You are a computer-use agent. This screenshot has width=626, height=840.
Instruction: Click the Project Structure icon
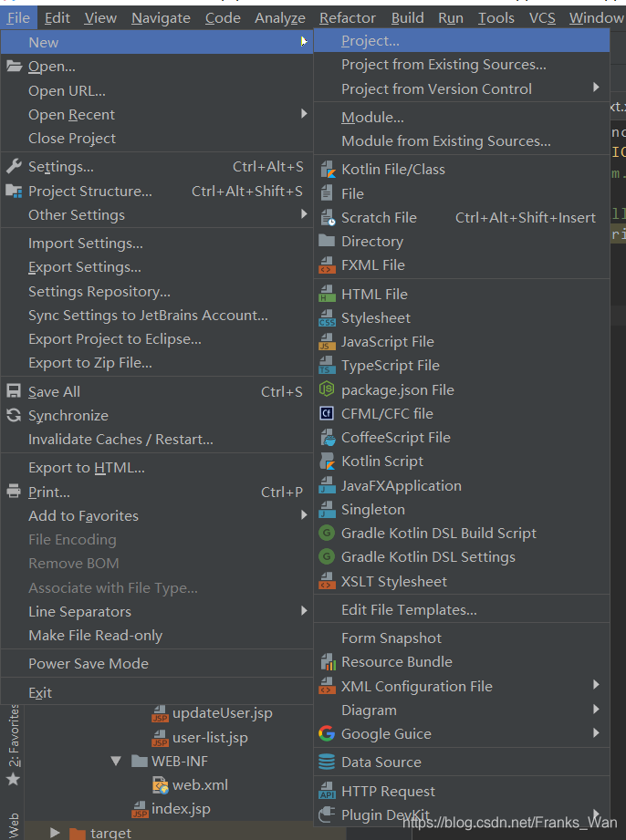pos(14,191)
